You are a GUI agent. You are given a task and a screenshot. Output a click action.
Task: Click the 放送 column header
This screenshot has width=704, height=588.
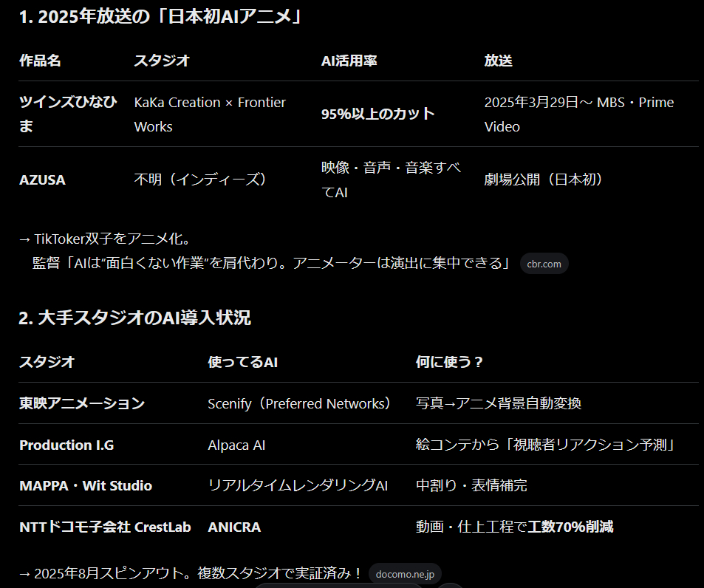[498, 61]
